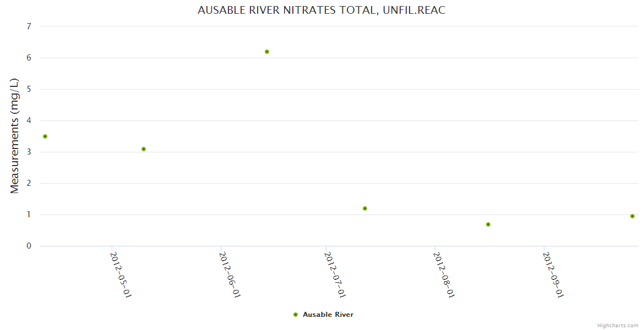This screenshot has width=644, height=330.
Task: Click the 2012-07-01 x-axis label
Action: [335, 275]
